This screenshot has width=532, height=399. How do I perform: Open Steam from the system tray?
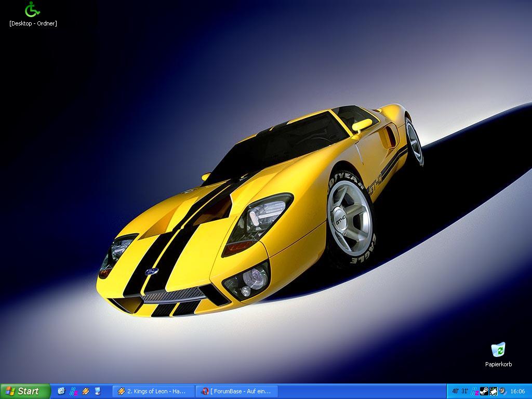(484, 391)
